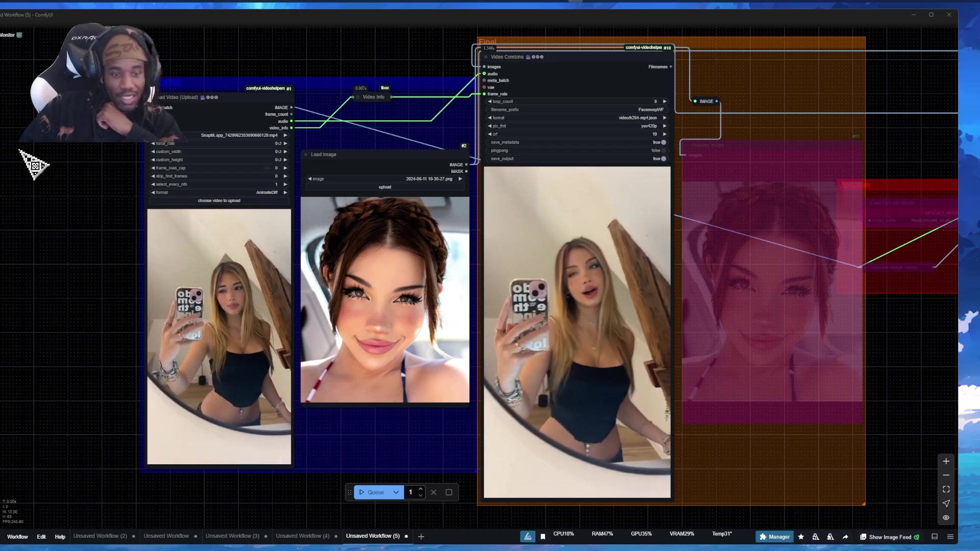Viewport: 980px width, 551px height.
Task: Click the square clear-queue icon
Action: click(449, 492)
